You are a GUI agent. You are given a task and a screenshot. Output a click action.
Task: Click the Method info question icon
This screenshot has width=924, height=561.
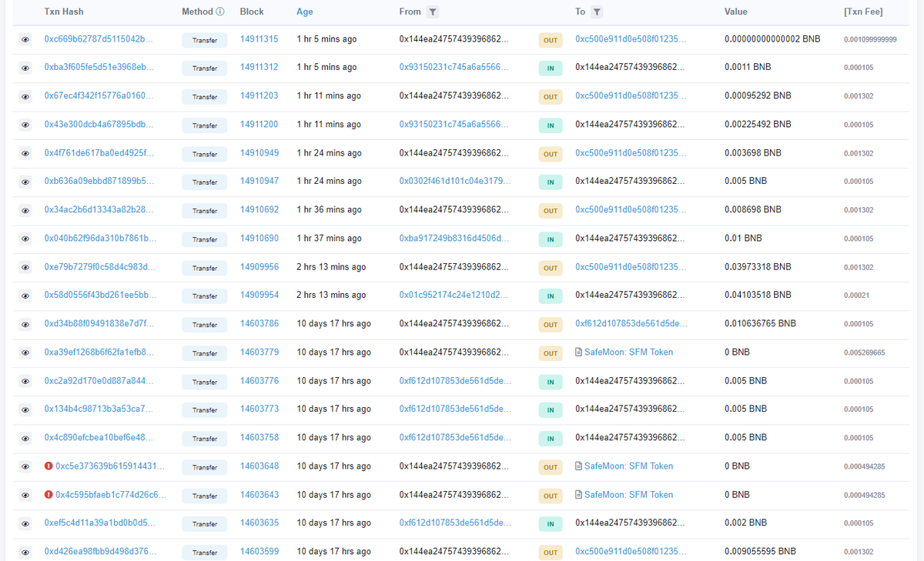tap(220, 12)
